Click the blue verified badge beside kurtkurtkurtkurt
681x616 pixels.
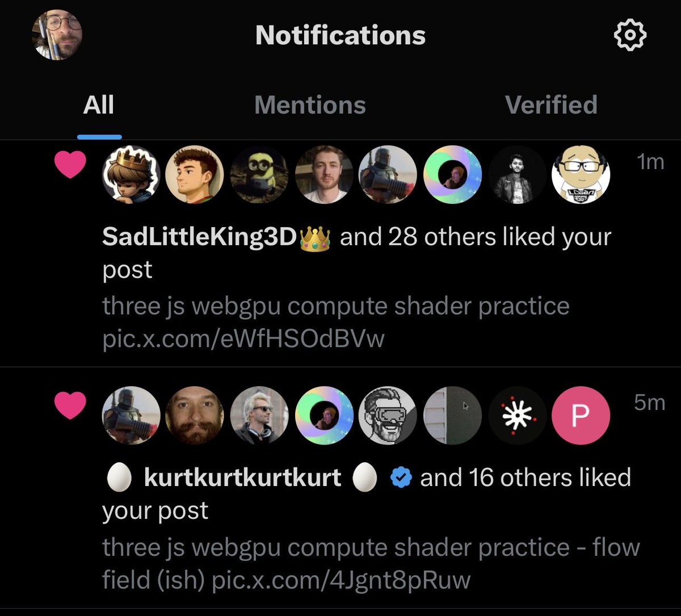[401, 479]
